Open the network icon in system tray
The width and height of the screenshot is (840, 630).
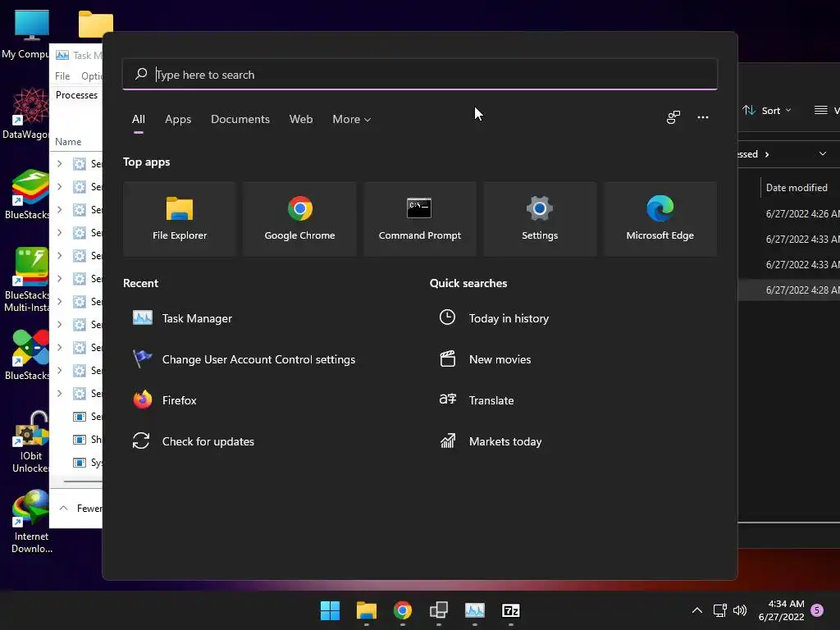tap(719, 610)
